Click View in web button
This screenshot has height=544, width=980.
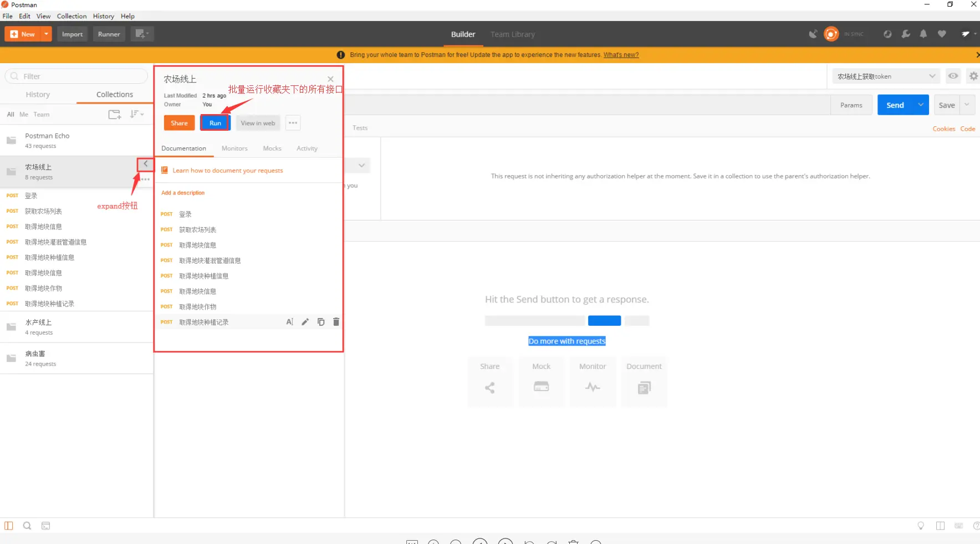tap(258, 123)
